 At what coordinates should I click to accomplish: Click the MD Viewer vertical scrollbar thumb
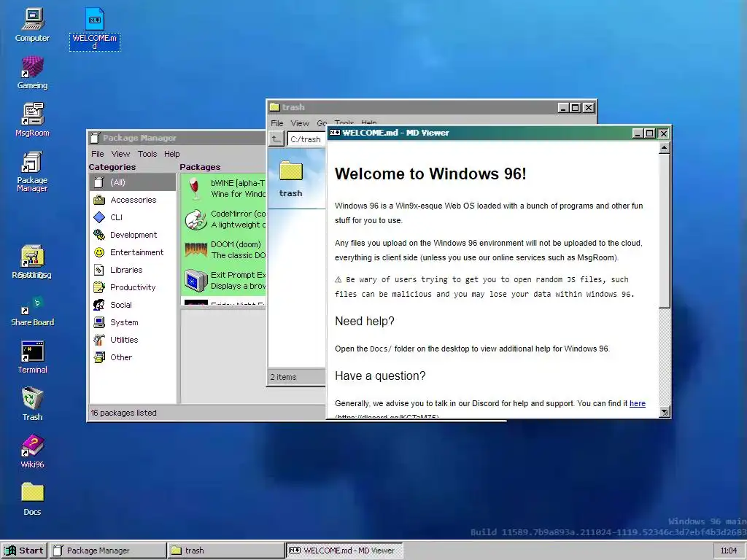click(x=664, y=231)
